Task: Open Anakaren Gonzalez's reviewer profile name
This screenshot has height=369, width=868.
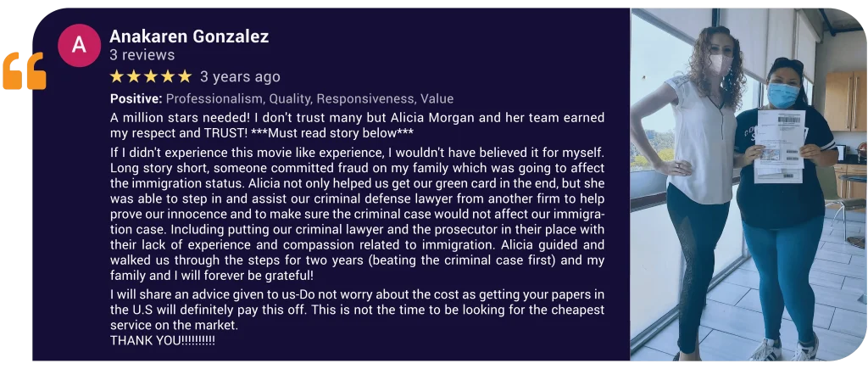Action: 189,36
